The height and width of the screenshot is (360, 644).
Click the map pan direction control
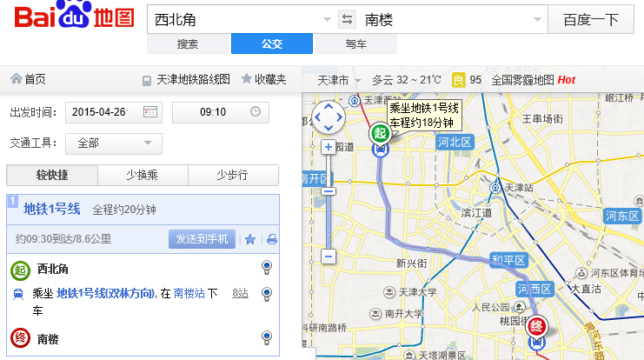[x=329, y=117]
